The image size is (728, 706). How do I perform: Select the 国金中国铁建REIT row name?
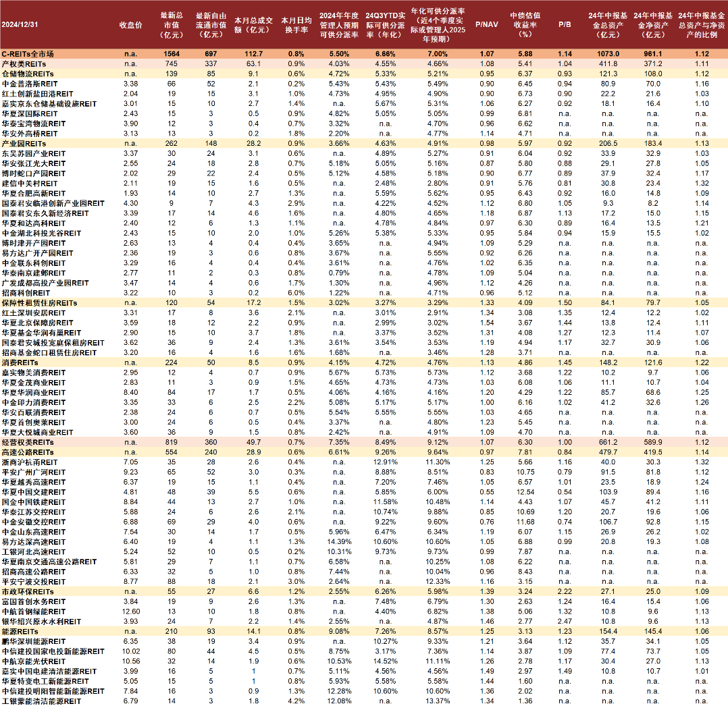click(34, 502)
